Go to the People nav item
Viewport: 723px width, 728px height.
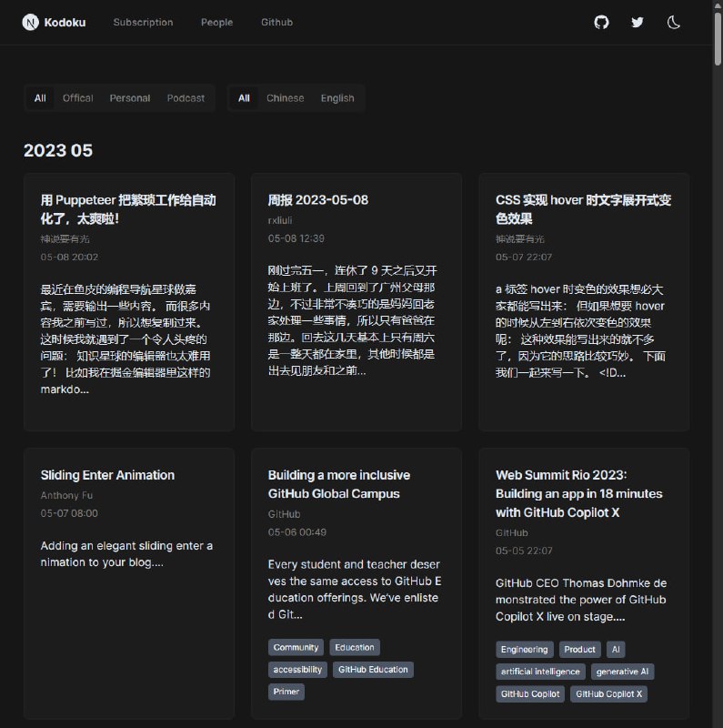216,22
